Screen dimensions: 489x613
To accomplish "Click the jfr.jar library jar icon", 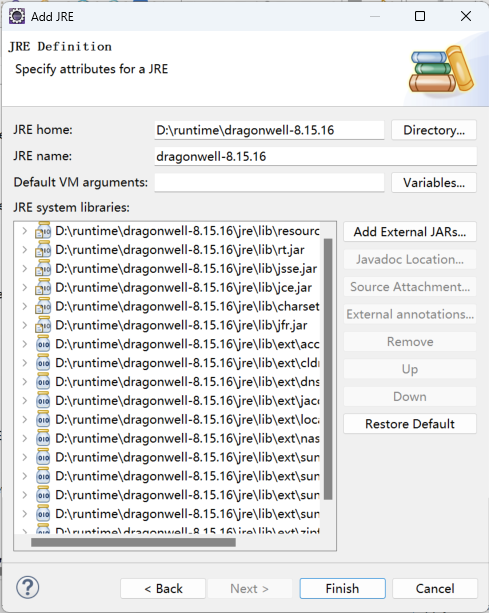I will (43, 325).
